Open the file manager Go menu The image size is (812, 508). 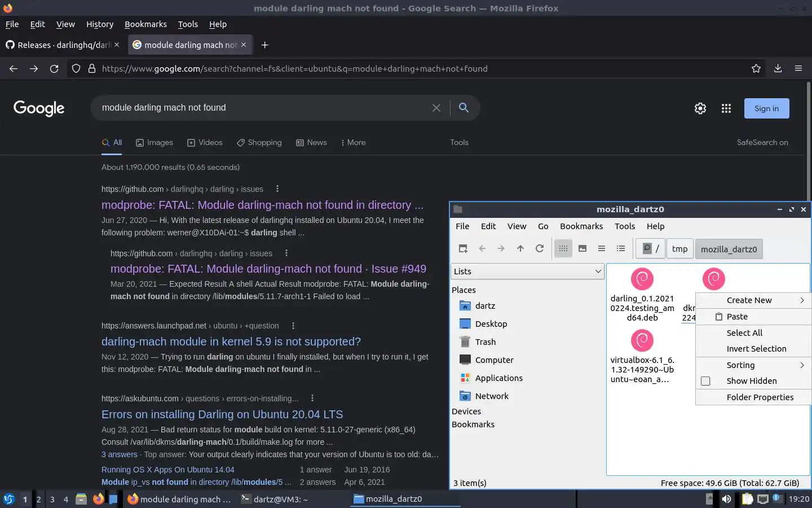543,226
